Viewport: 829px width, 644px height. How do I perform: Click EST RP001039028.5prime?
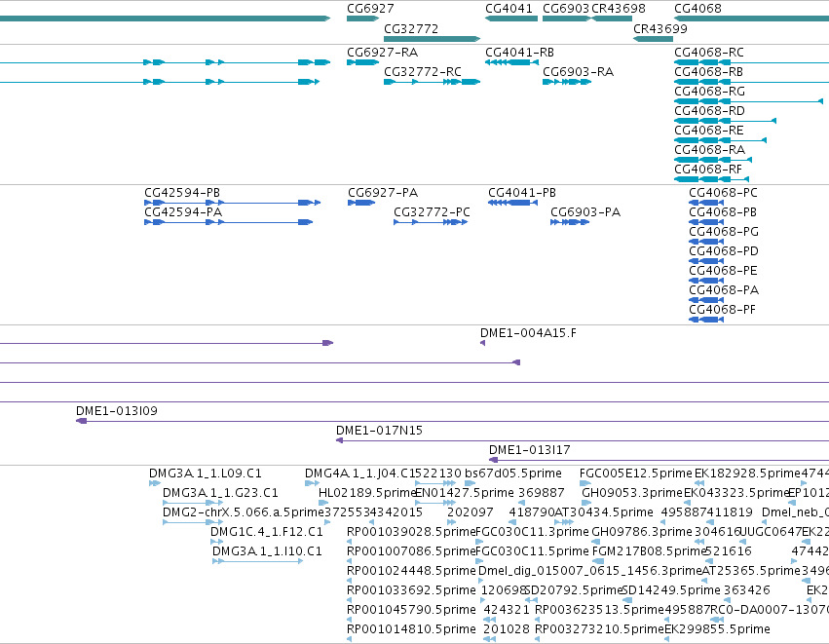[350, 542]
